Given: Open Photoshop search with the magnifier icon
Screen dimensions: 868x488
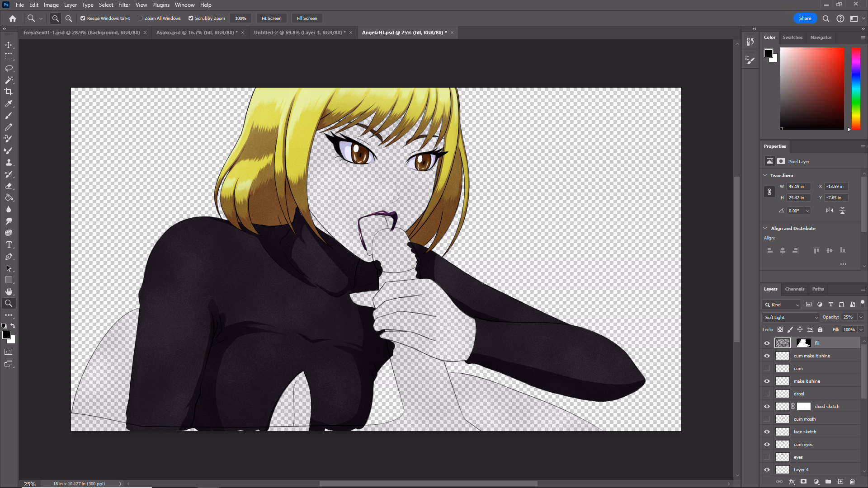Looking at the screenshot, I should coord(826,19).
